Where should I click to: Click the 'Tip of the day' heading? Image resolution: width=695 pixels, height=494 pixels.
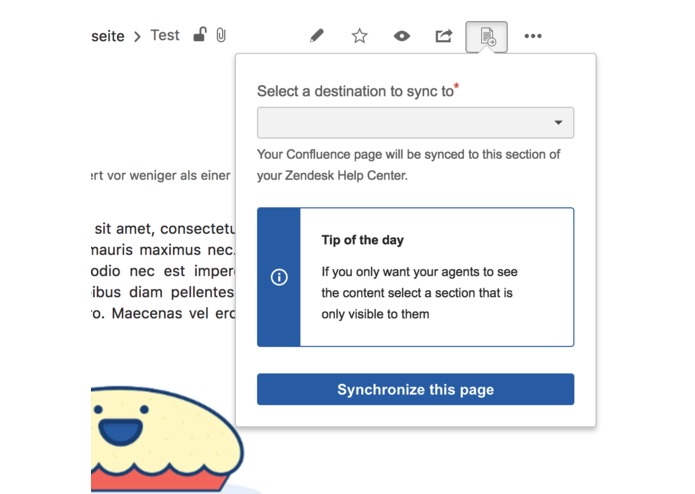click(363, 240)
